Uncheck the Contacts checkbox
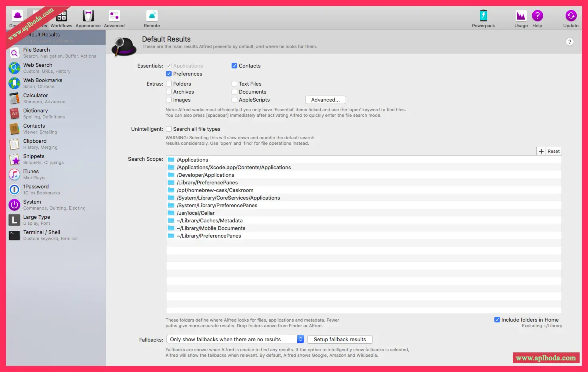 click(234, 66)
